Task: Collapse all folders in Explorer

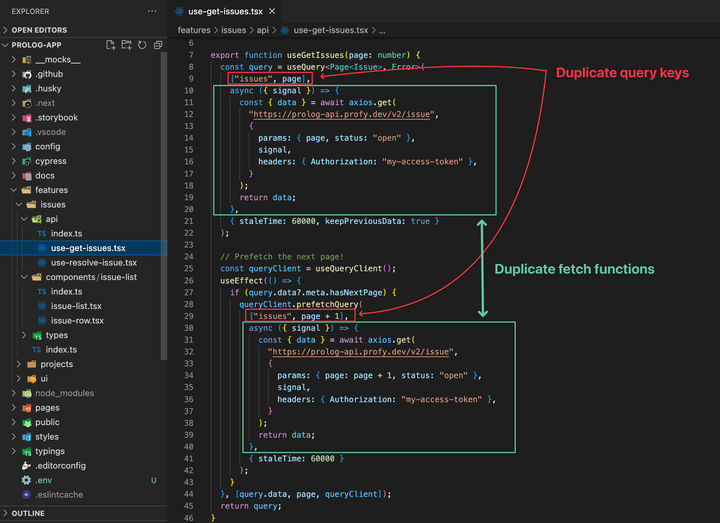Action: point(157,45)
